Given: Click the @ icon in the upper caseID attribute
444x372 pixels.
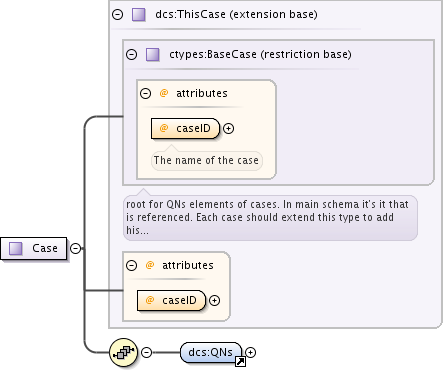Looking at the screenshot, I should (164, 128).
